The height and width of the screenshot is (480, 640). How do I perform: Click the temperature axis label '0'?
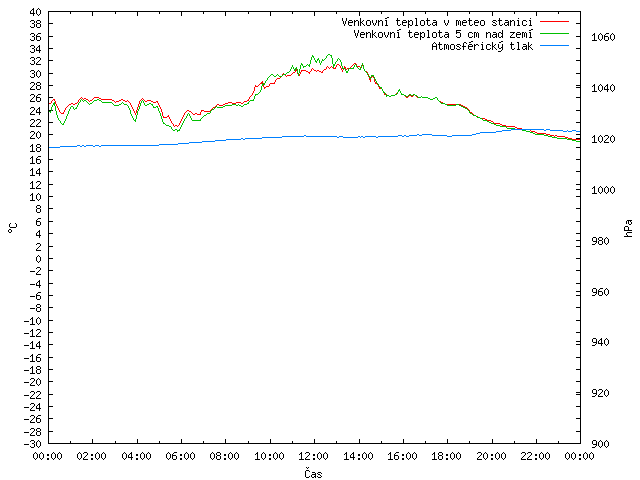coord(38,259)
